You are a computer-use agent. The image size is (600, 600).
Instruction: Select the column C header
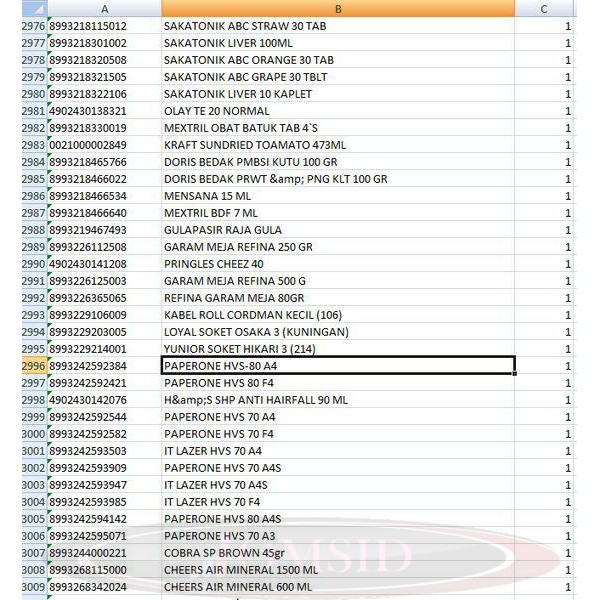pyautogui.click(x=543, y=8)
